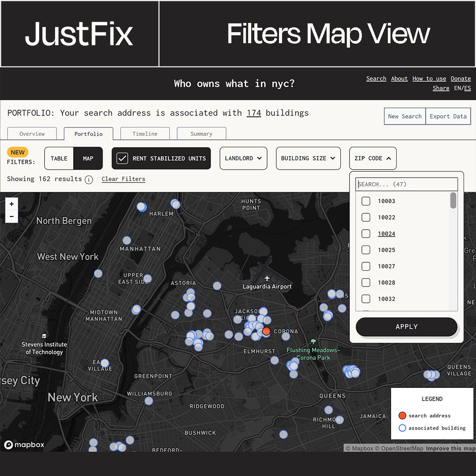Screen dimensions: 476x476
Task: Uncheck the RENT STABILIZED UNITS filter
Action: [x=122, y=158]
